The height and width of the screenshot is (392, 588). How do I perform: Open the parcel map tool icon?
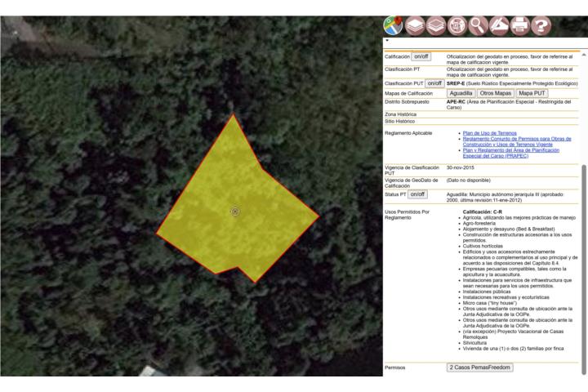[x=457, y=25]
